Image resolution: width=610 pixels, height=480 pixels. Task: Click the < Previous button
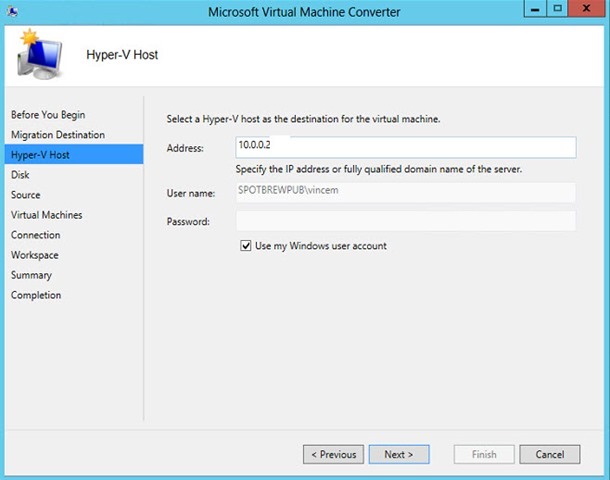click(x=333, y=454)
